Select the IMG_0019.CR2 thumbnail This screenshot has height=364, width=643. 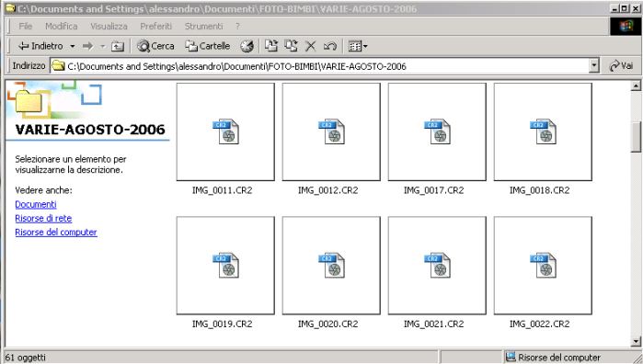[225, 266]
